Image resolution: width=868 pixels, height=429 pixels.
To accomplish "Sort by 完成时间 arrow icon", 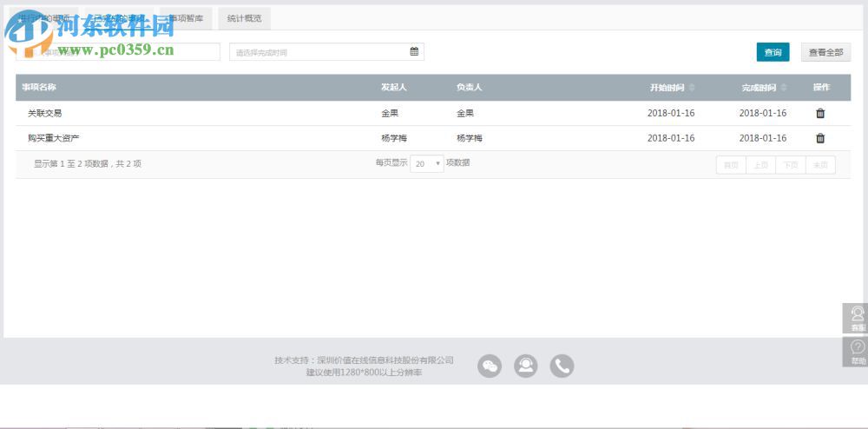I will pos(783,88).
